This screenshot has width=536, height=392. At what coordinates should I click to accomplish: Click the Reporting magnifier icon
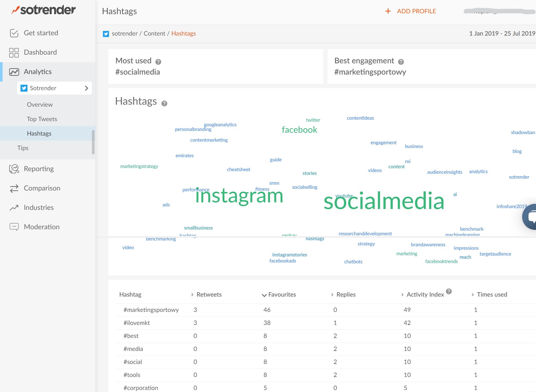pyautogui.click(x=14, y=169)
